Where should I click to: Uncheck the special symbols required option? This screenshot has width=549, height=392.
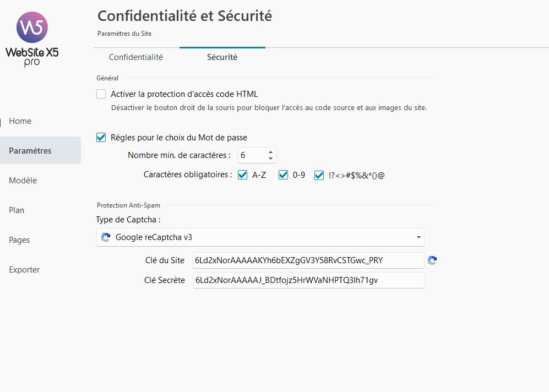click(319, 175)
